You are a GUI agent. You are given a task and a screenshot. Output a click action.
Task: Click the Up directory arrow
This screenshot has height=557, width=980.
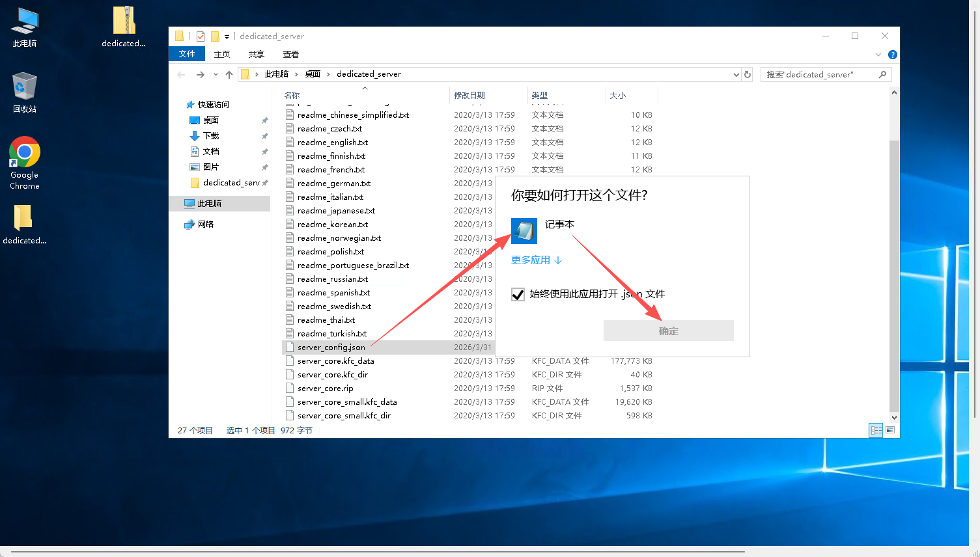point(229,75)
